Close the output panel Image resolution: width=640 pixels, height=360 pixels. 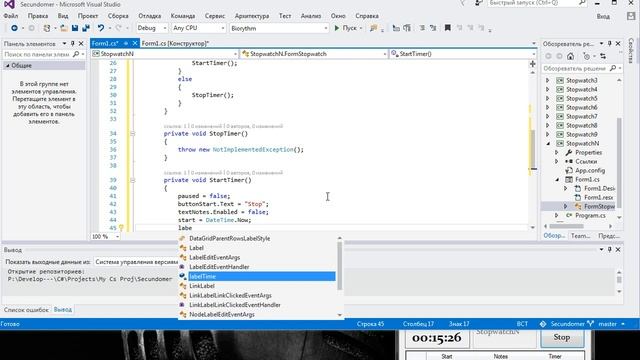618,249
